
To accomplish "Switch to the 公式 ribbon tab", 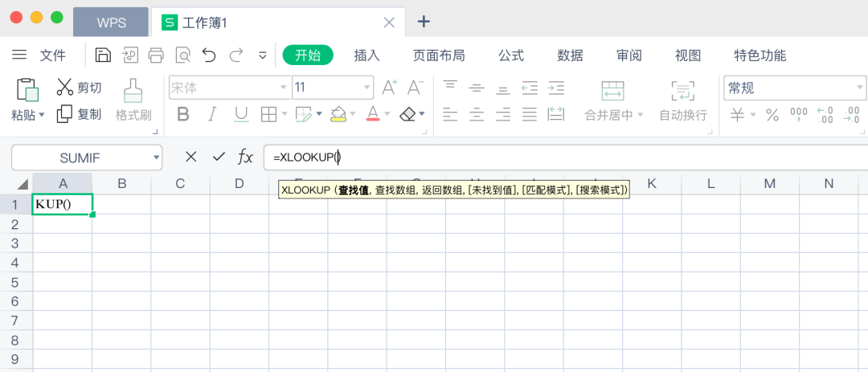I will pyautogui.click(x=511, y=55).
